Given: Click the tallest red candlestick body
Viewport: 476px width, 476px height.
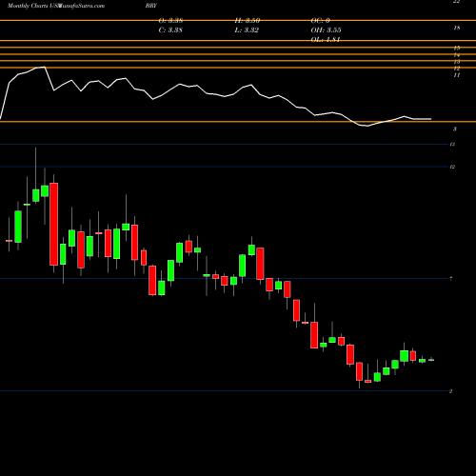Looking at the screenshot, I should tap(54, 224).
